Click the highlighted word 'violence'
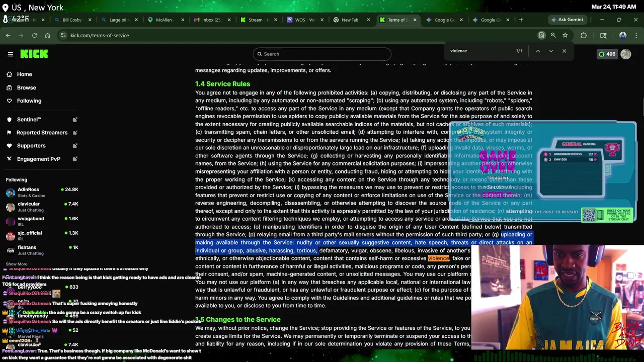644x362 pixels. click(438, 258)
